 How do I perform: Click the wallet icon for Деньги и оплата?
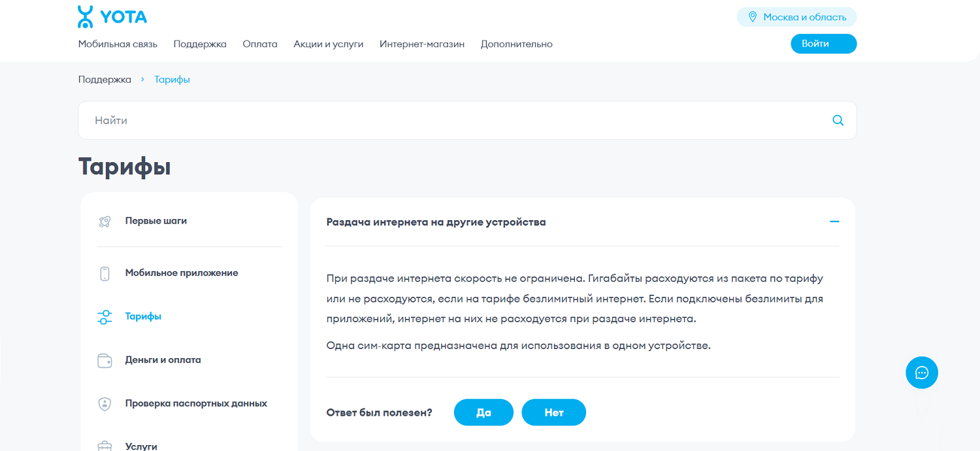tap(104, 359)
